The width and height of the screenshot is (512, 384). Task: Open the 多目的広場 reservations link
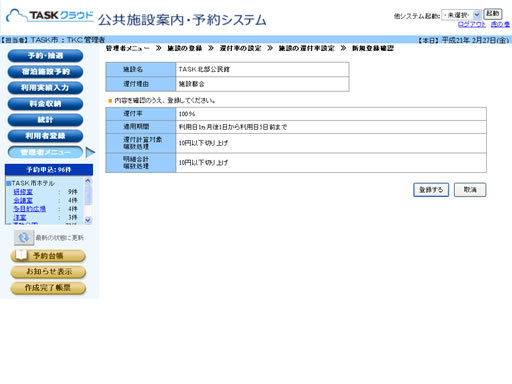pyautogui.click(x=29, y=209)
